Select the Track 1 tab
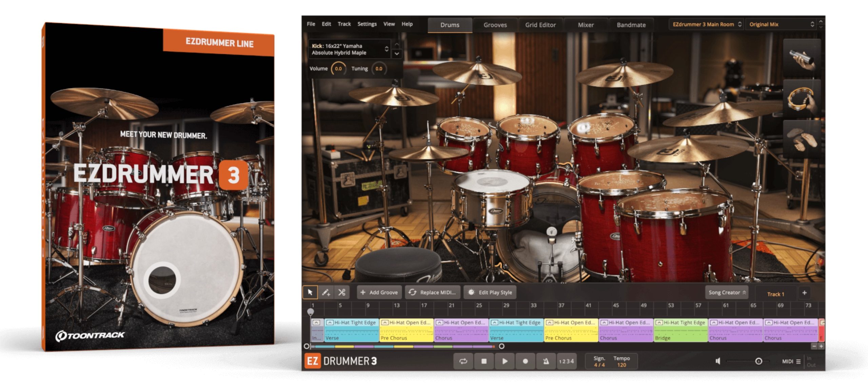The width and height of the screenshot is (868, 389). pyautogui.click(x=775, y=294)
